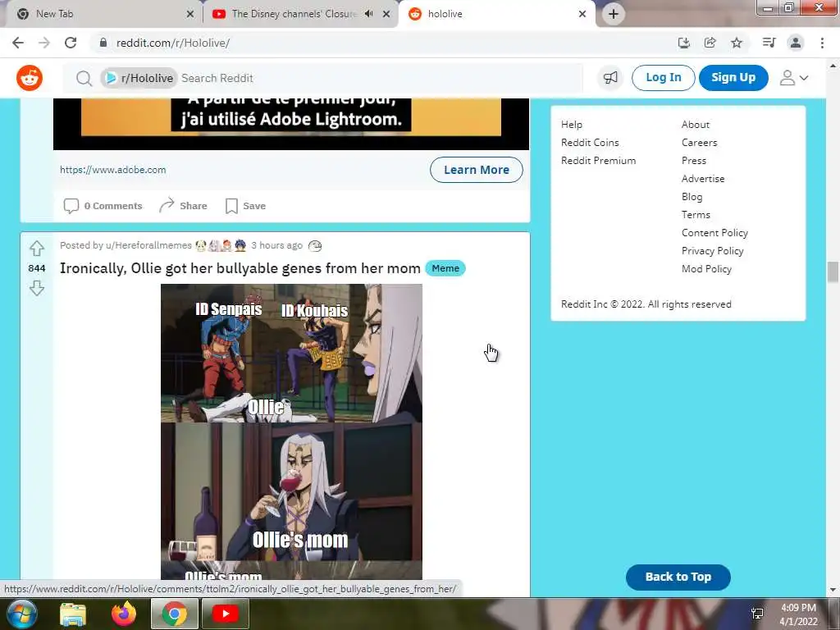Open the Mod Policy link
This screenshot has width=840, height=630.
coord(706,269)
